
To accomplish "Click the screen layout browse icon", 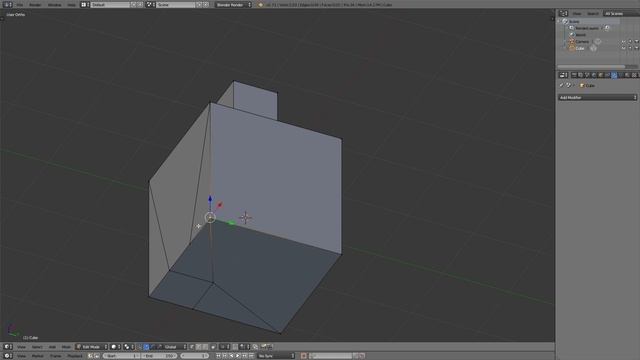I will coord(84,4).
